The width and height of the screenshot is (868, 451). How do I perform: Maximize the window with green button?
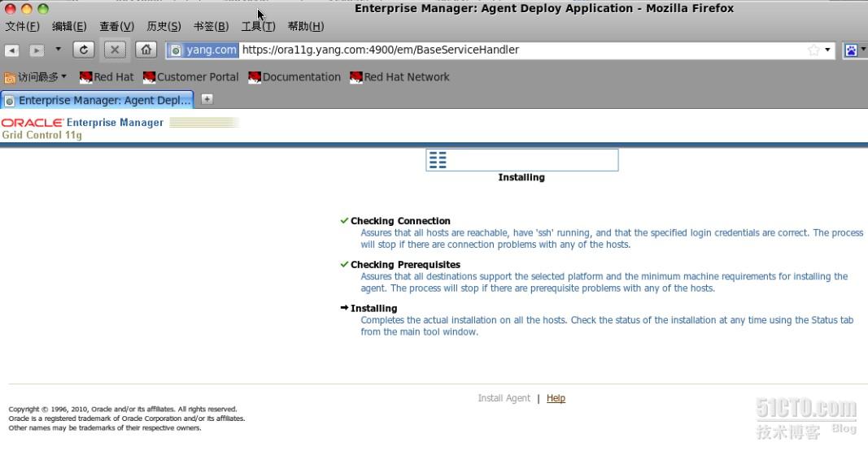43,9
